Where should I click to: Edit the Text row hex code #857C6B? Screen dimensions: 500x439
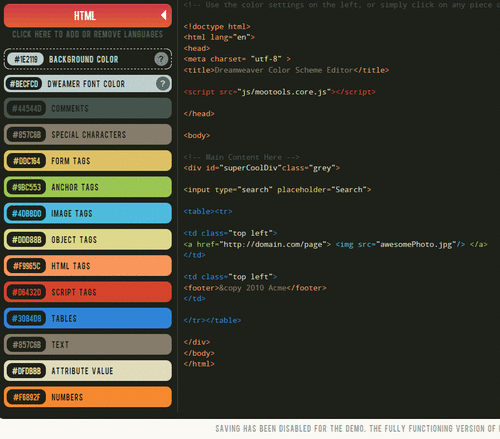[26, 345]
